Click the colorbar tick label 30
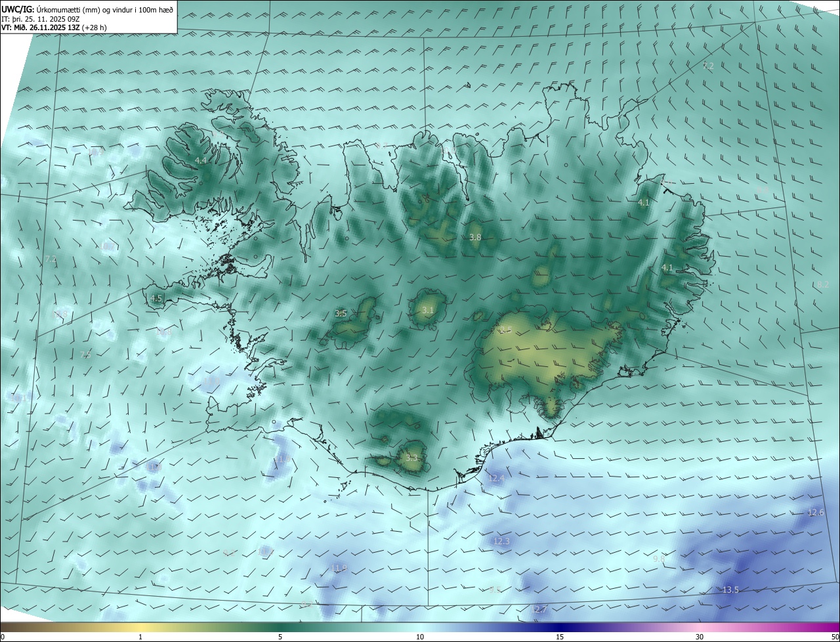Screen dimensions: 840x642 [x=700, y=637]
